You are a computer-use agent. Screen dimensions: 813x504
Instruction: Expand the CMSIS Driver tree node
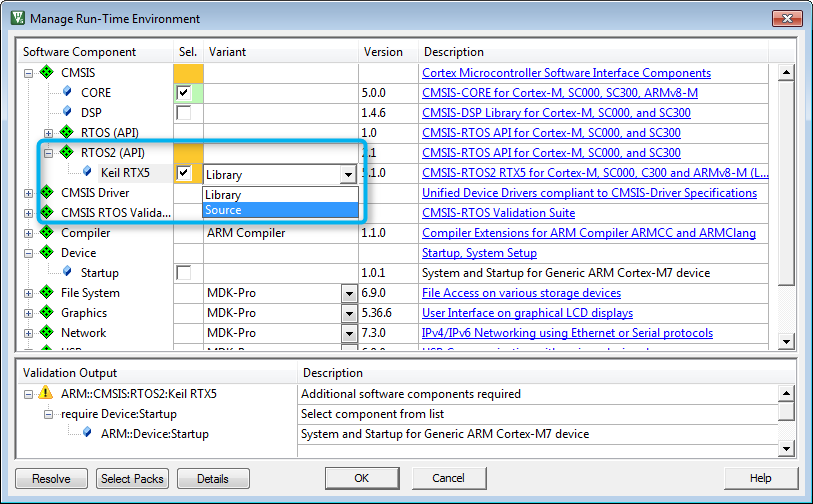point(28,193)
